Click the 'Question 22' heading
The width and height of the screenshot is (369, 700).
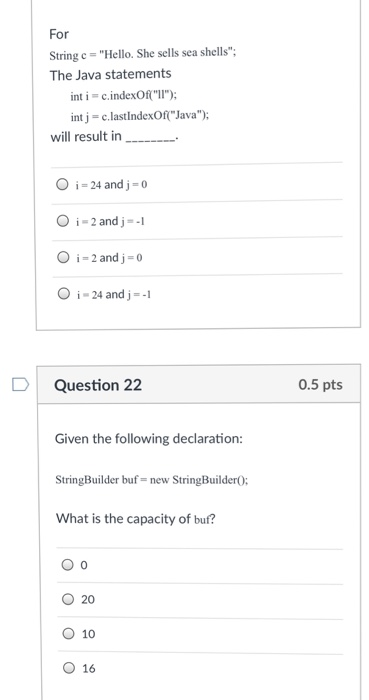(x=98, y=385)
